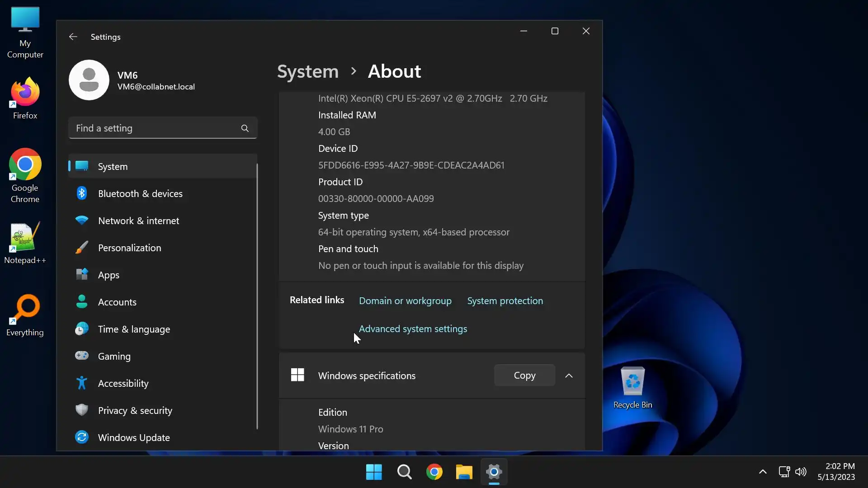This screenshot has height=488, width=868.
Task: Open the System protection link
Action: (505, 301)
